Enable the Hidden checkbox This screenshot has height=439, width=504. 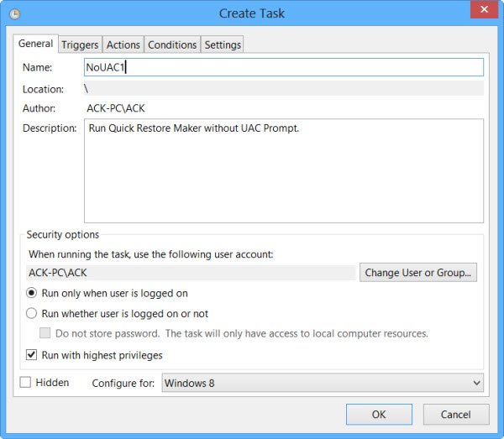pyautogui.click(x=25, y=383)
